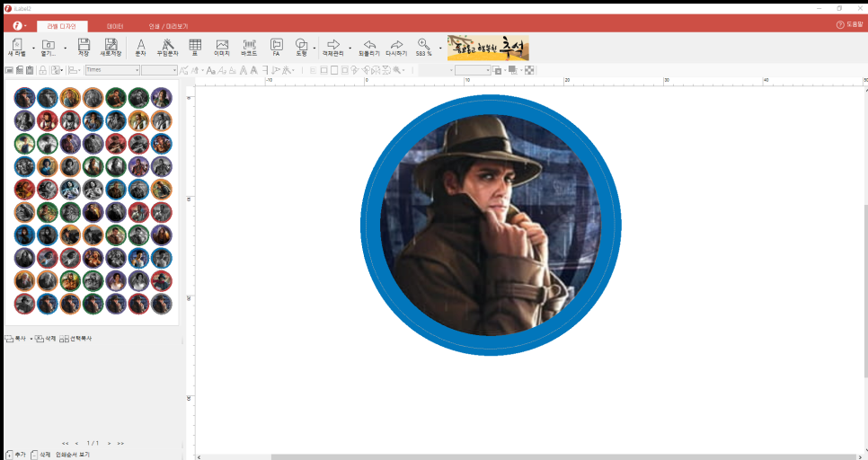Insert a picture with 이미지 tool

click(222, 48)
